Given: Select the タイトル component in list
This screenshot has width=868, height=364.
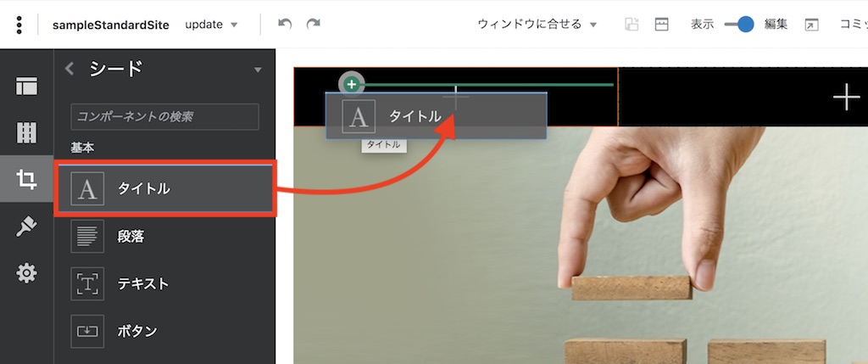Looking at the screenshot, I should tap(165, 188).
